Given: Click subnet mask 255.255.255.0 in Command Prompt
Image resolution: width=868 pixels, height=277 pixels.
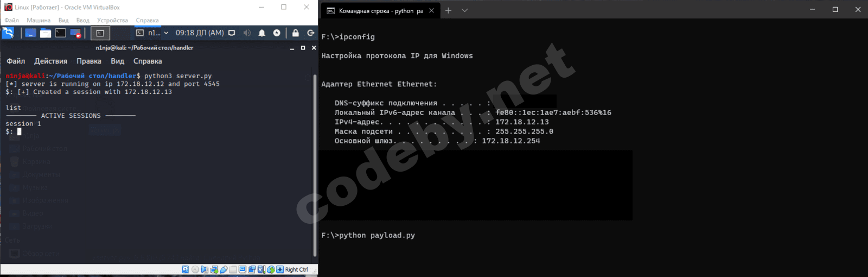Looking at the screenshot, I should tap(524, 131).
